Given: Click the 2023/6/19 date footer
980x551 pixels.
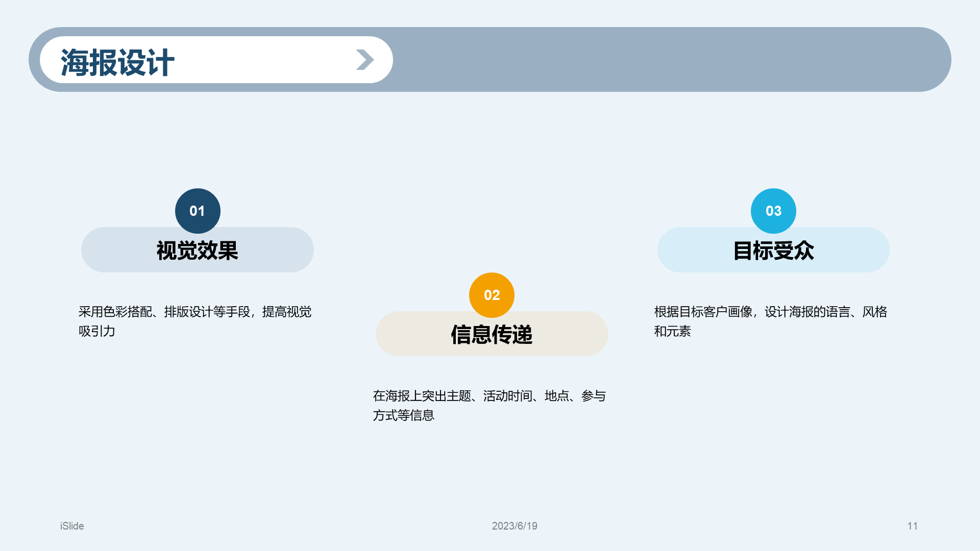Looking at the screenshot, I should (x=514, y=526).
